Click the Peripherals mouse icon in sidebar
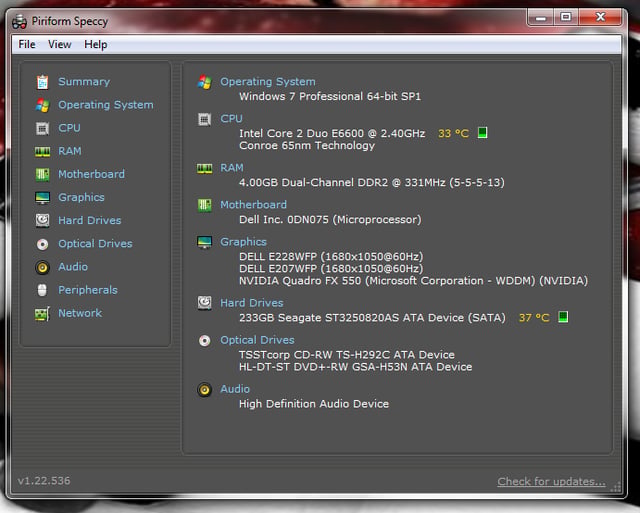The image size is (640, 513). tap(42, 290)
